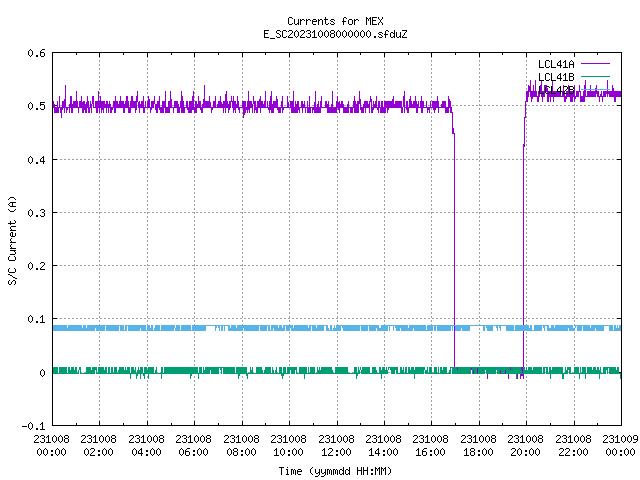Click the x-axis tick '231008 14:00'

click(383, 446)
